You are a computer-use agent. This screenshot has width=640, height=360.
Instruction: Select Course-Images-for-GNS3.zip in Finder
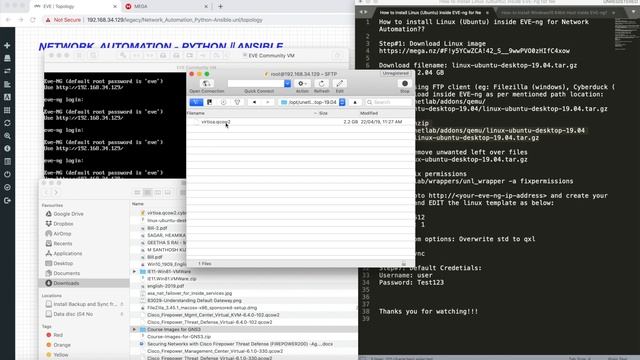[179, 337]
